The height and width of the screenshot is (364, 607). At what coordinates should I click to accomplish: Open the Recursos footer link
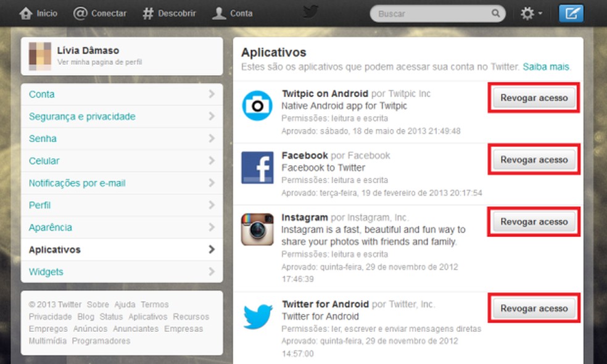[x=191, y=316]
